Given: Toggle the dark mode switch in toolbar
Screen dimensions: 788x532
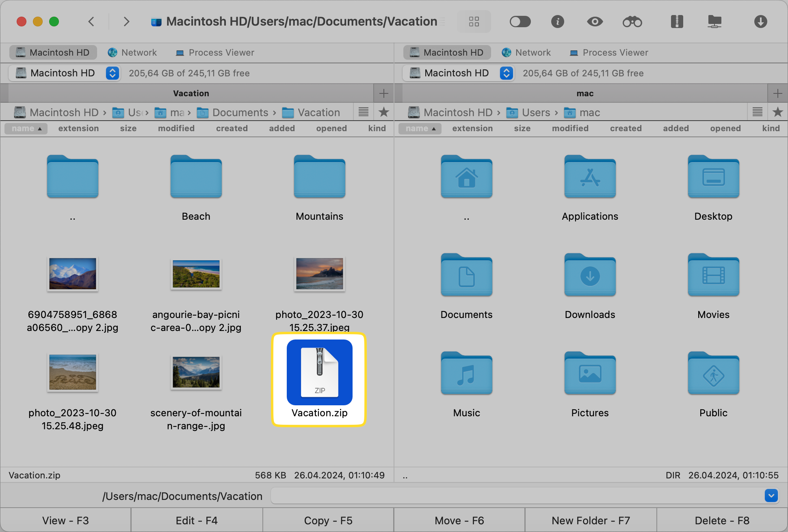Looking at the screenshot, I should point(520,22).
